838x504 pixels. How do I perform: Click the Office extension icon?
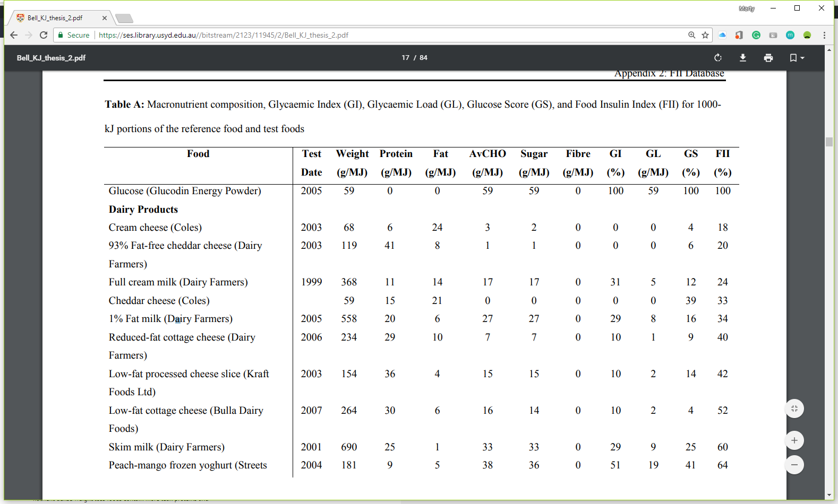[x=739, y=35]
